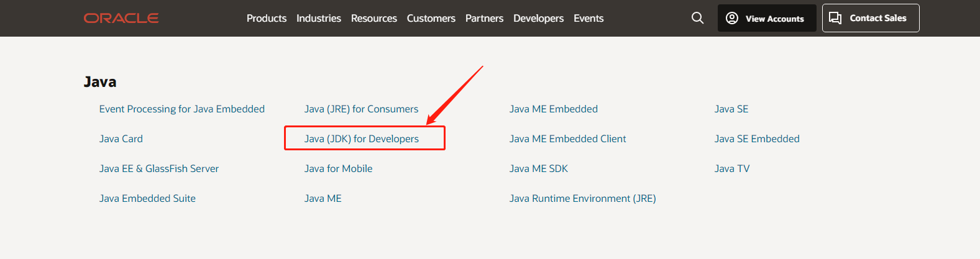Open Java (JRE) for Consumers link

coord(362,109)
